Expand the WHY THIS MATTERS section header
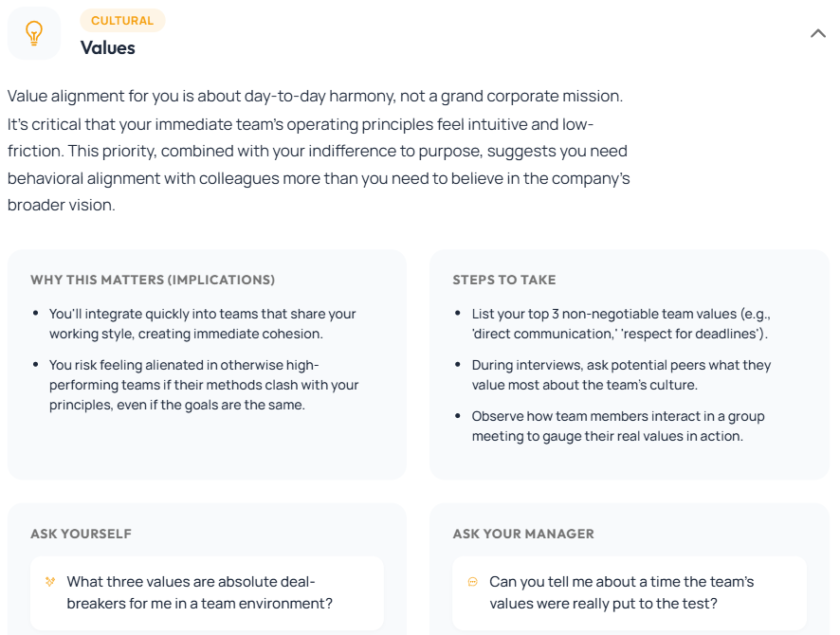Image resolution: width=840 pixels, height=635 pixels. click(154, 280)
